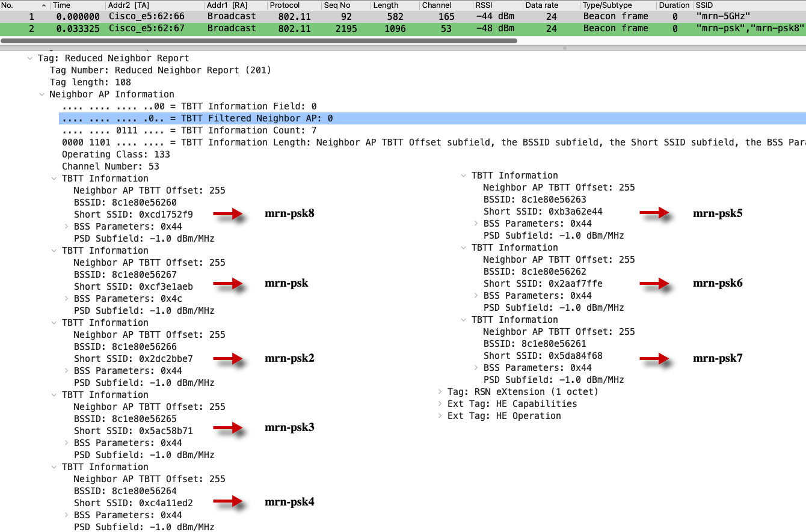Click the sort arrow in No. column header

(45, 5)
